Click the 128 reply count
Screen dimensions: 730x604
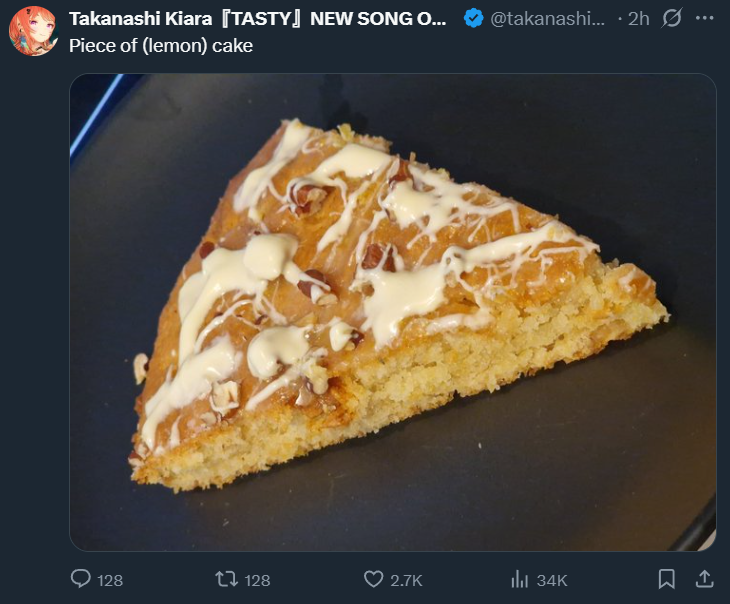coord(110,580)
